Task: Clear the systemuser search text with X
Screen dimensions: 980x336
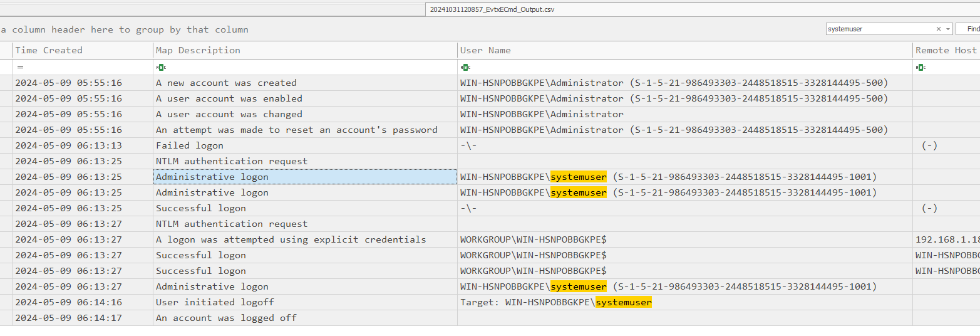Action: pyautogui.click(x=938, y=29)
